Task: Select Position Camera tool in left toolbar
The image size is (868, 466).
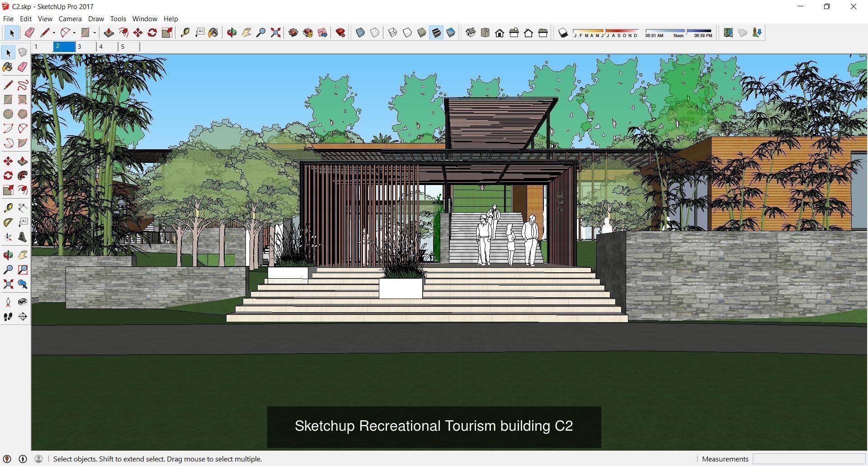Action: pos(8,302)
